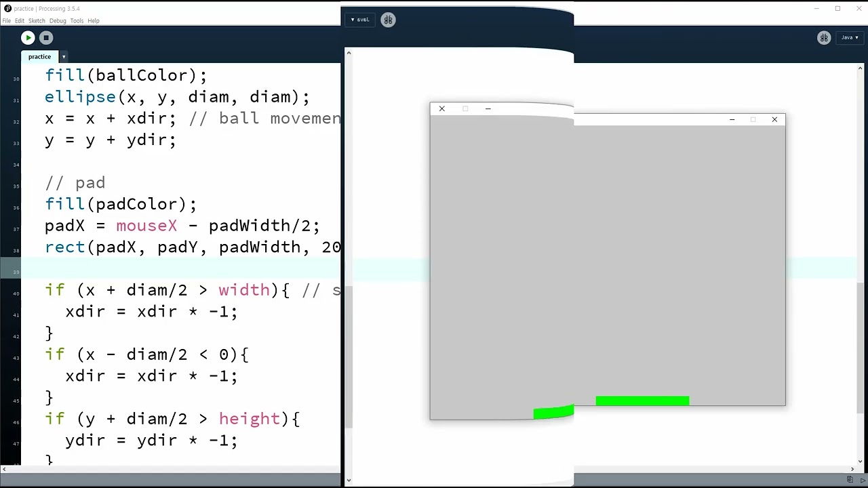Click line number 39 in the gutter

coord(16,272)
